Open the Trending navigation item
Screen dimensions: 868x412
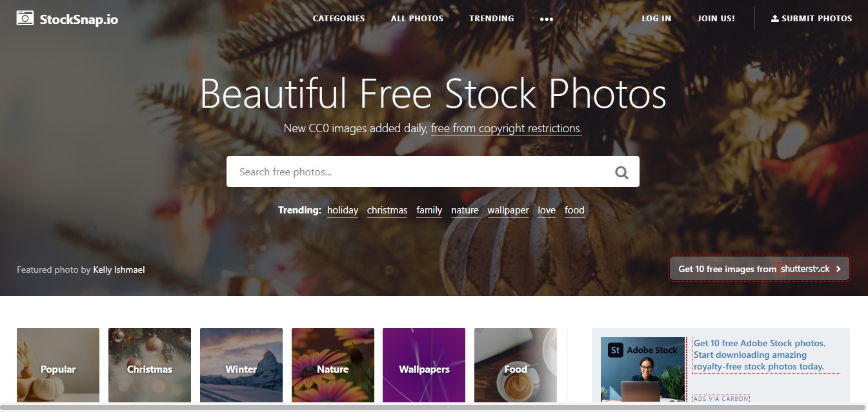coord(492,18)
